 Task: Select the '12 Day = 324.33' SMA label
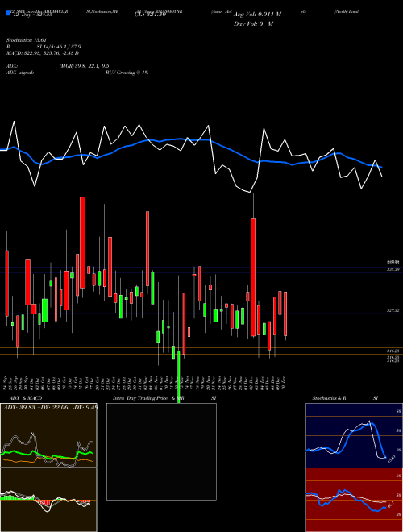pos(32,15)
